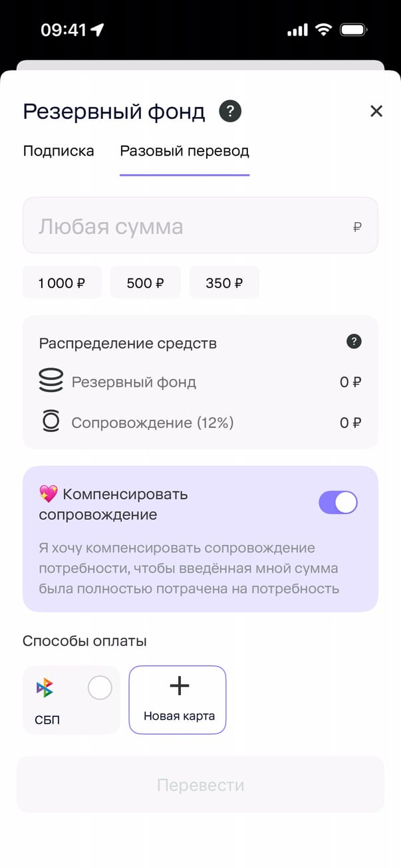Tap the Wi-Fi status bar icon
This screenshot has width=401, height=868.
point(324,30)
